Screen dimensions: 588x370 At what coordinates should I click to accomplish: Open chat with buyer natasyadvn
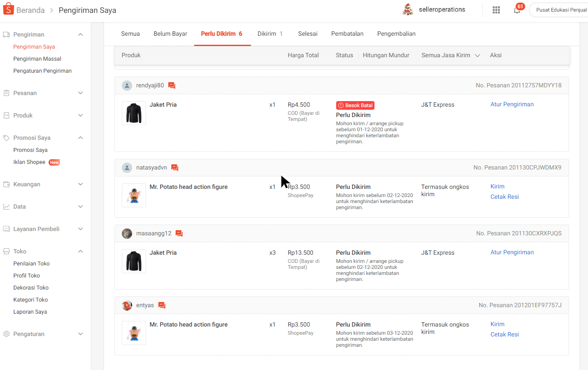tap(175, 168)
